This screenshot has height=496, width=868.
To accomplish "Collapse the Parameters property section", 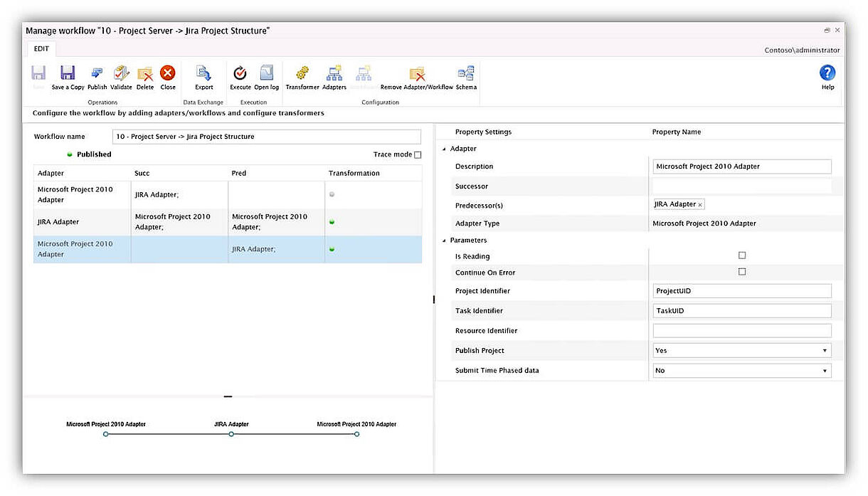I will [x=444, y=241].
